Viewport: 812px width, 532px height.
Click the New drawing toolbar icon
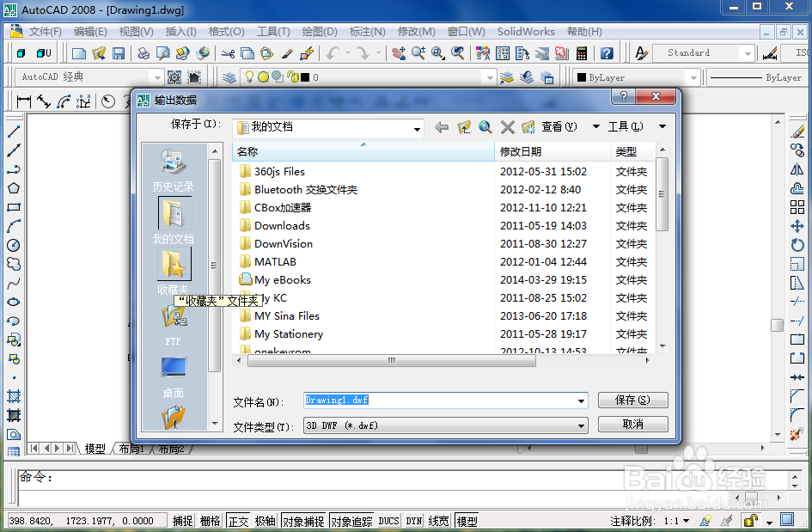(x=79, y=52)
